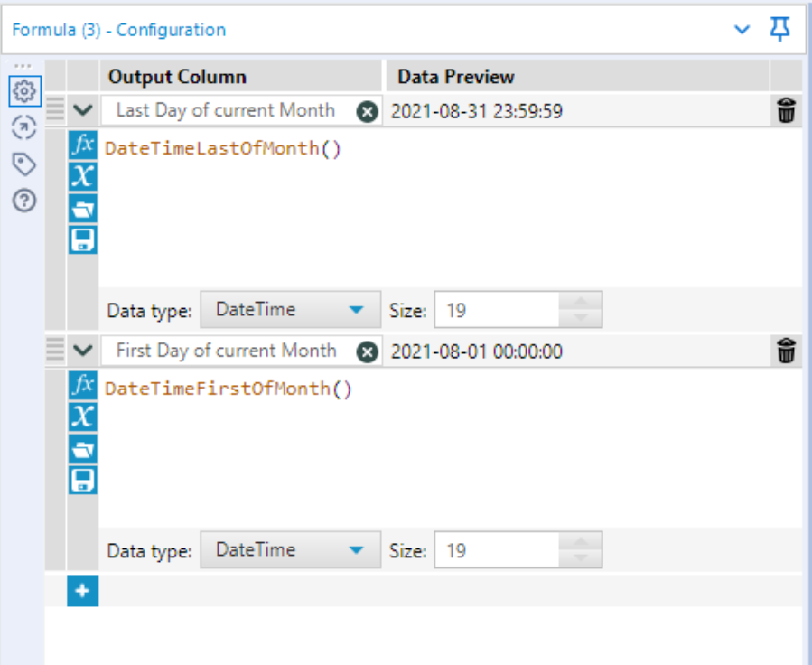Delete the Last Day of current Month expression
812x665 pixels.
(x=787, y=111)
